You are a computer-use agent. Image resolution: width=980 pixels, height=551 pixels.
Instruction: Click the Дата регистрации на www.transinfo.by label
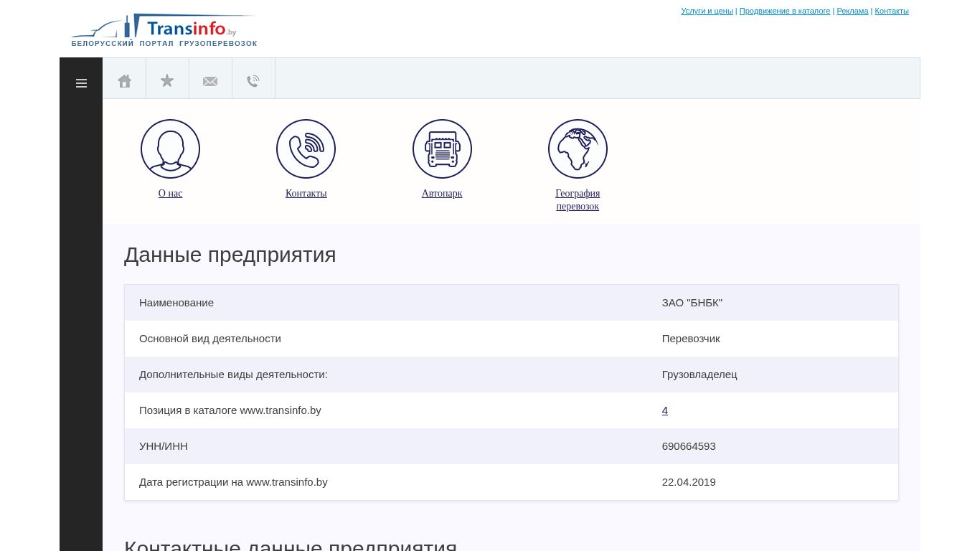tap(233, 482)
